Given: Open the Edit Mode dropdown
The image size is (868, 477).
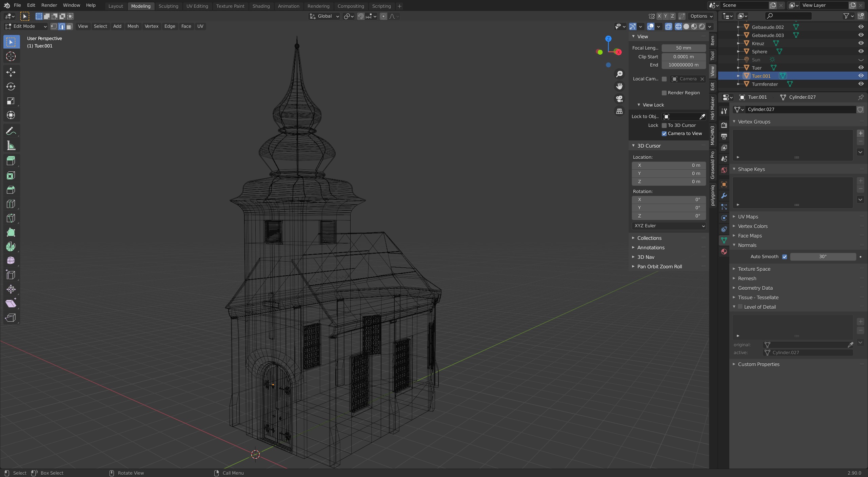Looking at the screenshot, I should pyautogui.click(x=26, y=26).
